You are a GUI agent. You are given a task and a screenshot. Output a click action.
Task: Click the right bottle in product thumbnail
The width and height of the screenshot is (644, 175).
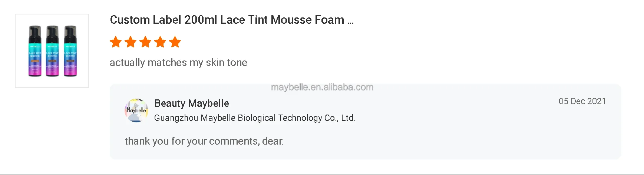pyautogui.click(x=70, y=51)
